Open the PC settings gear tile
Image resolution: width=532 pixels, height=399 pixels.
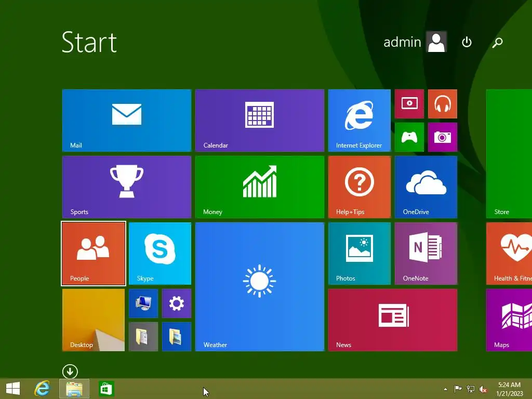177,303
